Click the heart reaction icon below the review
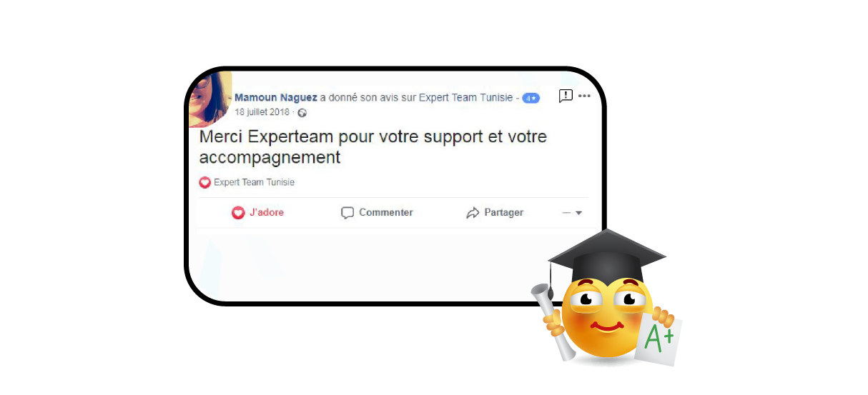 click(x=204, y=183)
